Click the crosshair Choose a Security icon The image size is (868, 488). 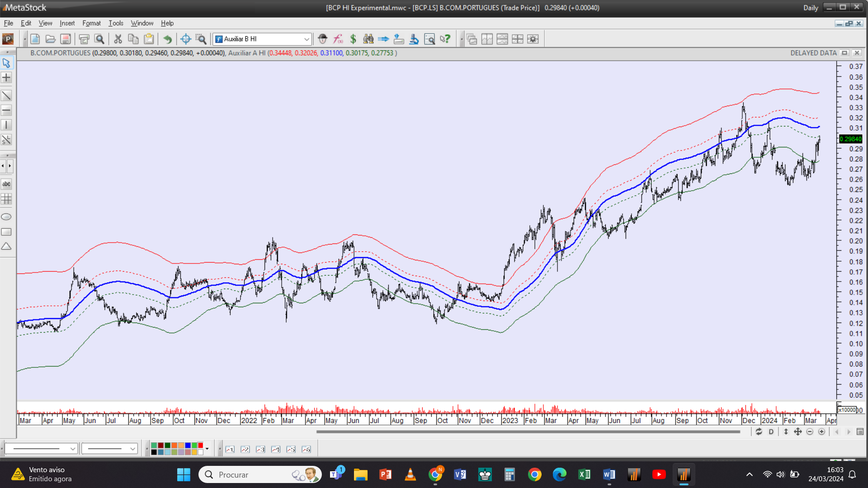pos(185,39)
